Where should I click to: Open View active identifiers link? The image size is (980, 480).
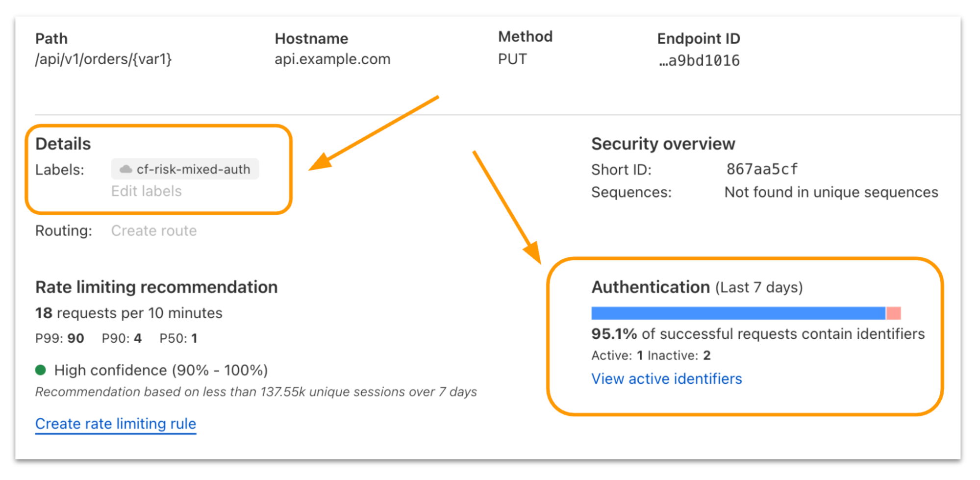[x=666, y=379]
